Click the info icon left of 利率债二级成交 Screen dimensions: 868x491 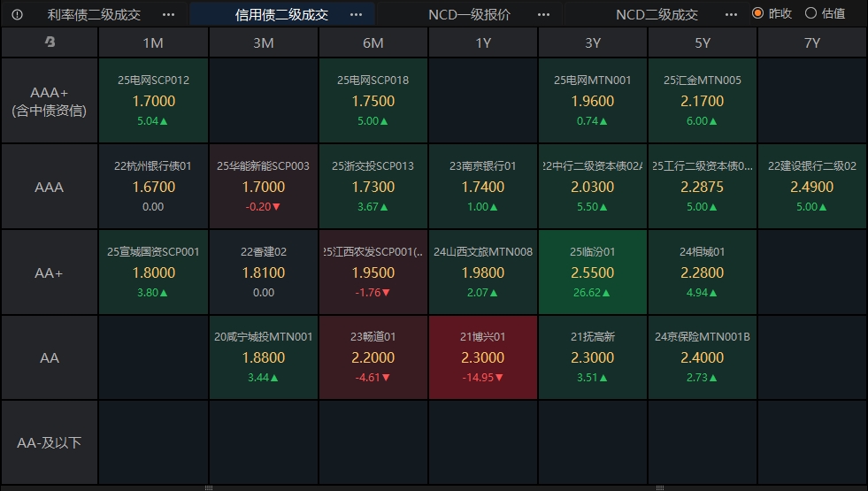coord(18,14)
